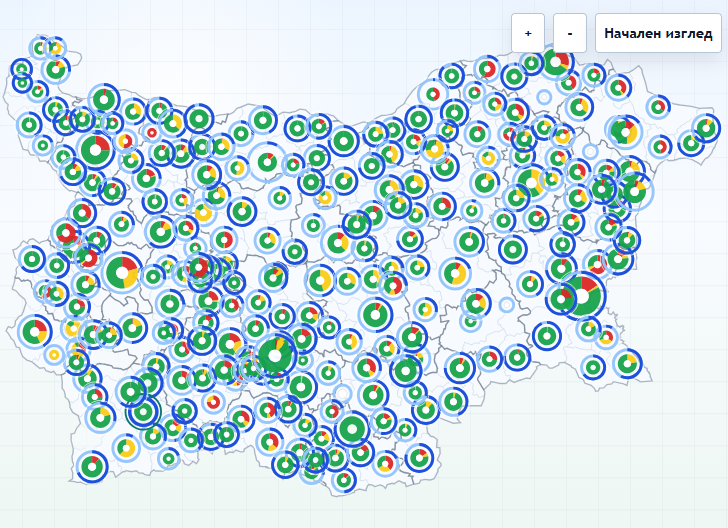Open the large northwest donut with a red quarter segment

tap(96, 150)
